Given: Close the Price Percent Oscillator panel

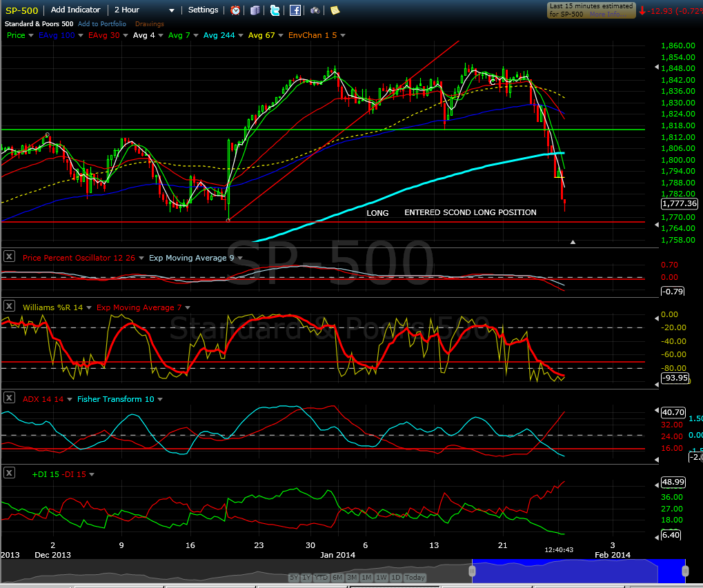Looking at the screenshot, I should click(9, 256).
